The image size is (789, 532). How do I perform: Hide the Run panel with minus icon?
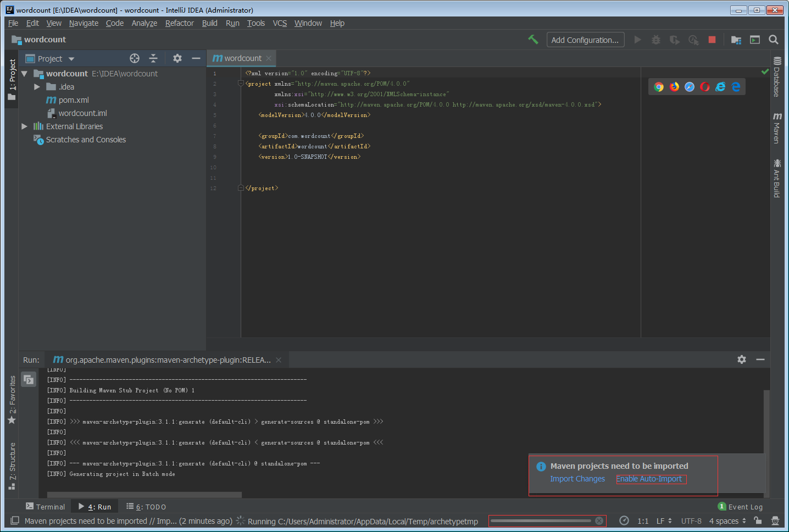(760, 359)
